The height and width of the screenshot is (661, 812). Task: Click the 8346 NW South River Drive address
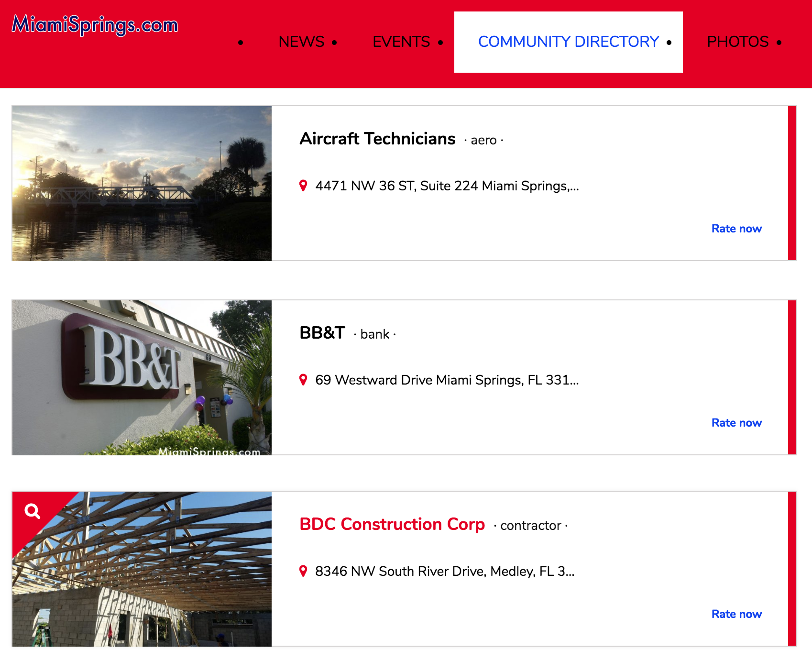(445, 571)
